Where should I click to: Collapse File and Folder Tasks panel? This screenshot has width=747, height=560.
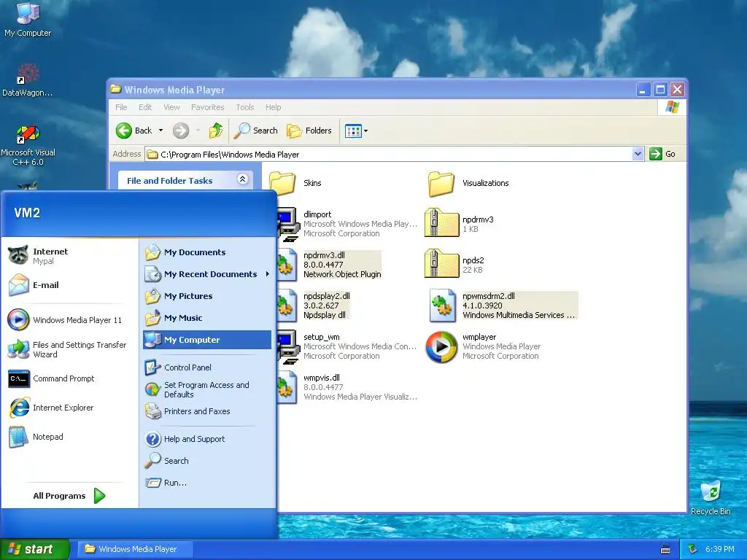pyautogui.click(x=242, y=179)
